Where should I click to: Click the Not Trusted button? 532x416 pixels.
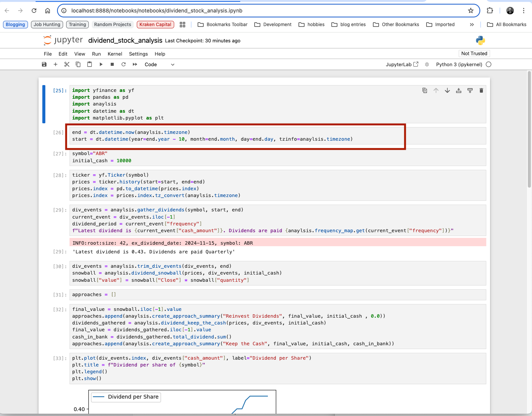474,53
